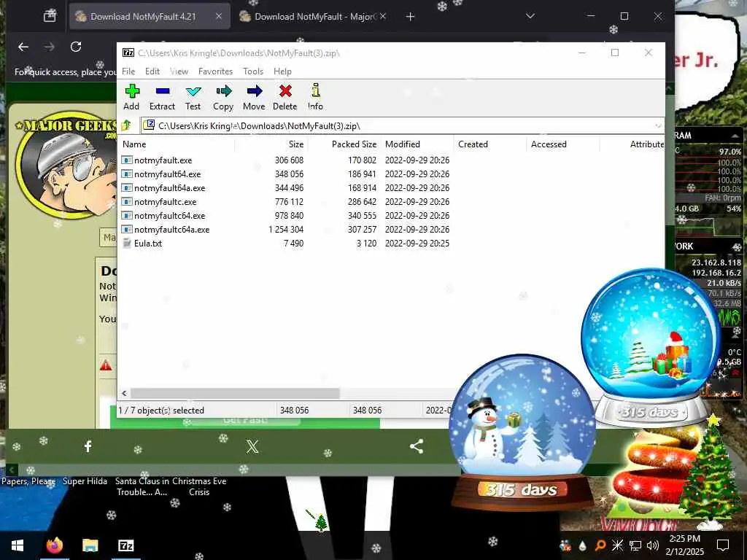Close the Download NotMyFault 4.21 tab
The height and width of the screenshot is (560, 747).
(219, 16)
